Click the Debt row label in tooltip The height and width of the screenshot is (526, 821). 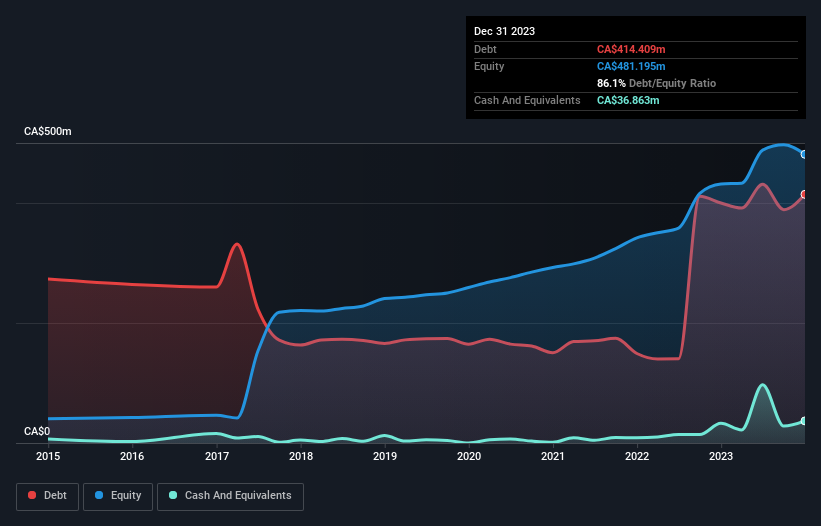485,49
